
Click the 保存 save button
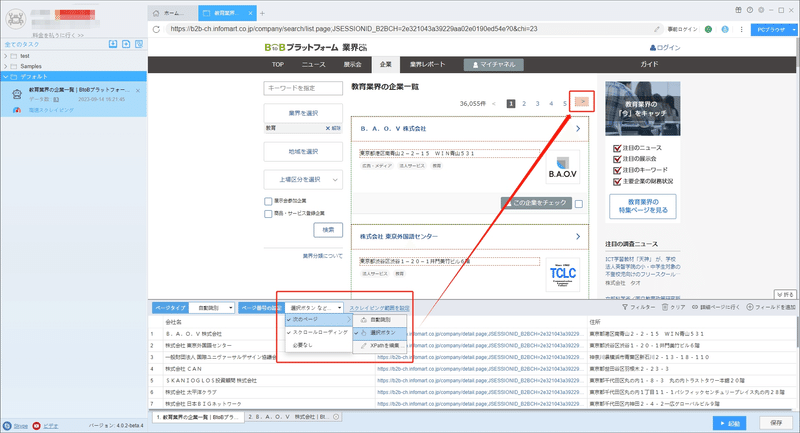777,423
